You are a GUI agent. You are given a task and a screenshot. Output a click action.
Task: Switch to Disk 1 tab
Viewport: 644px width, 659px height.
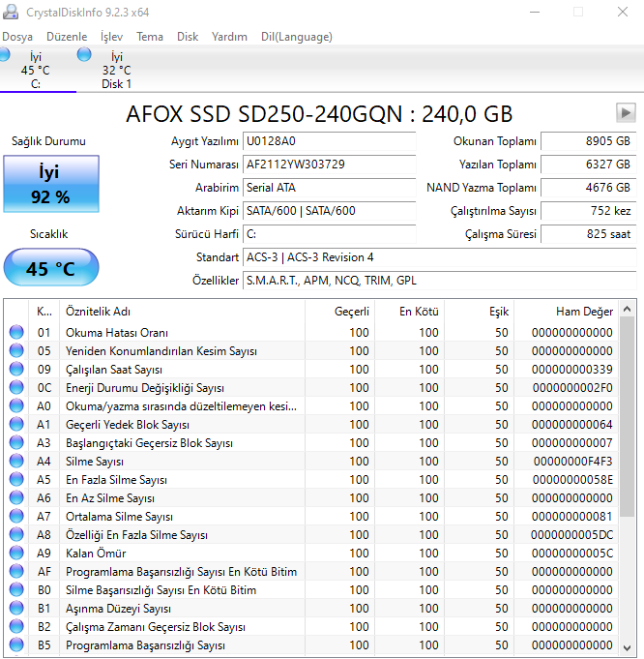(x=116, y=70)
